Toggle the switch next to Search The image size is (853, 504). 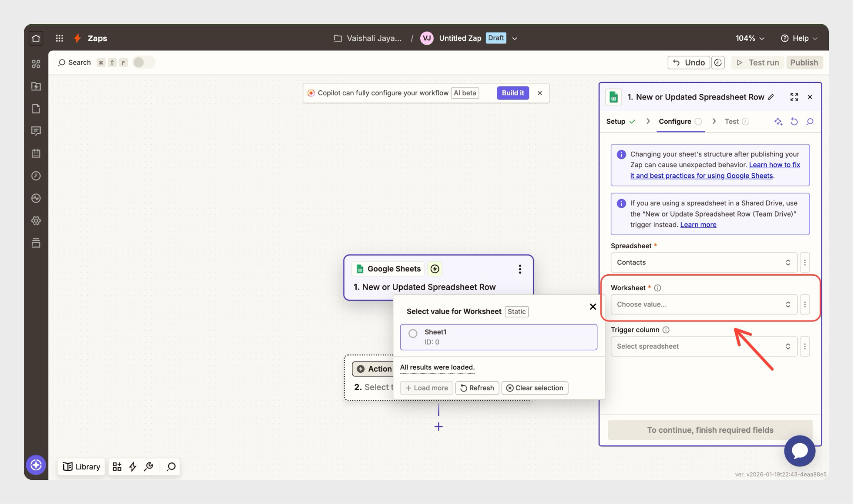(143, 62)
